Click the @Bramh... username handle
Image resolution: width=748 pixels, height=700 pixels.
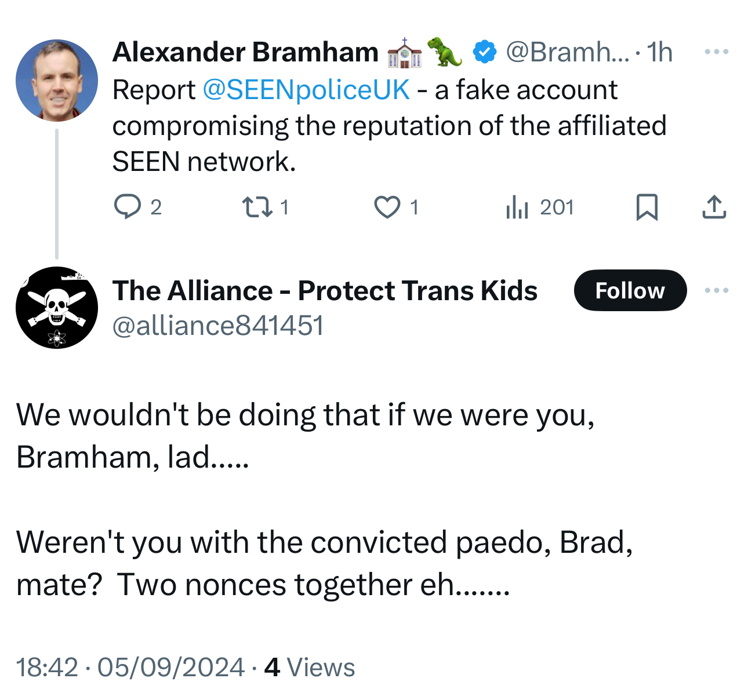(x=567, y=52)
